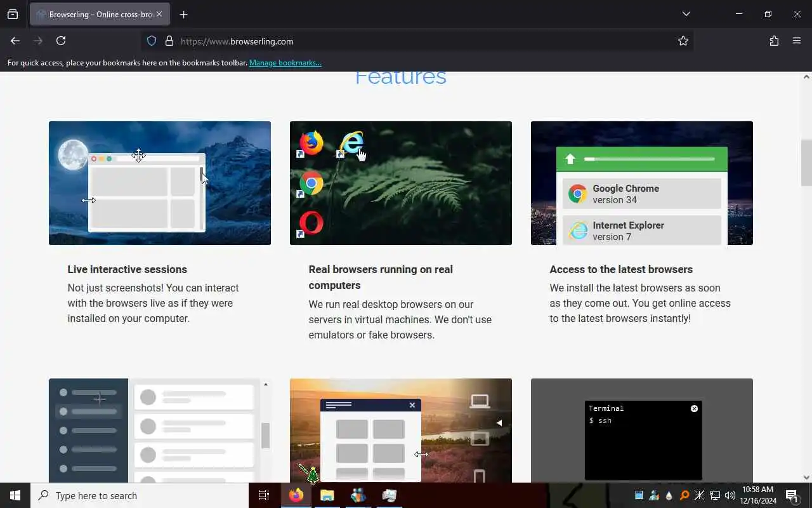Click the 'Not just screenshots!' paragraph
Screen dimensions: 812x508
[x=154, y=303]
